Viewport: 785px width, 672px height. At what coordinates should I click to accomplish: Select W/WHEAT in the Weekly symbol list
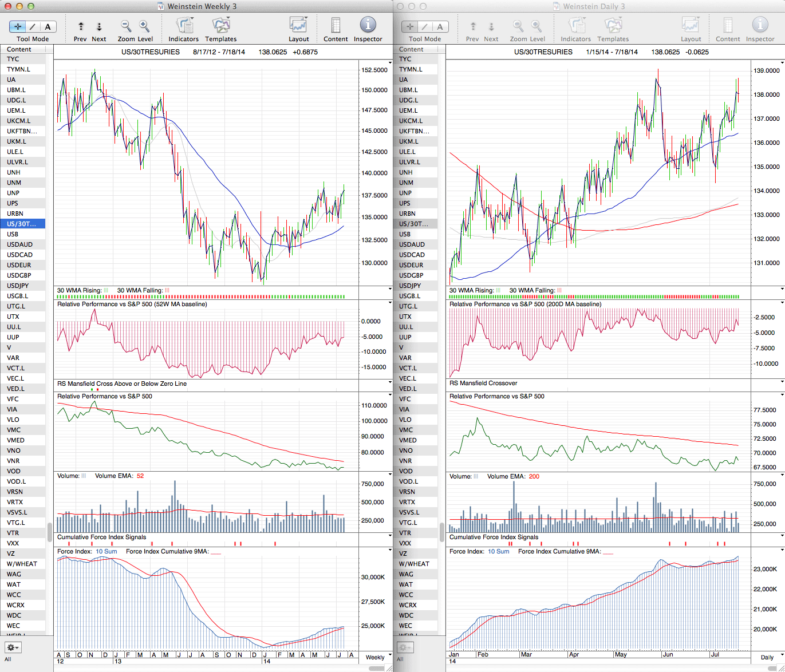point(22,564)
